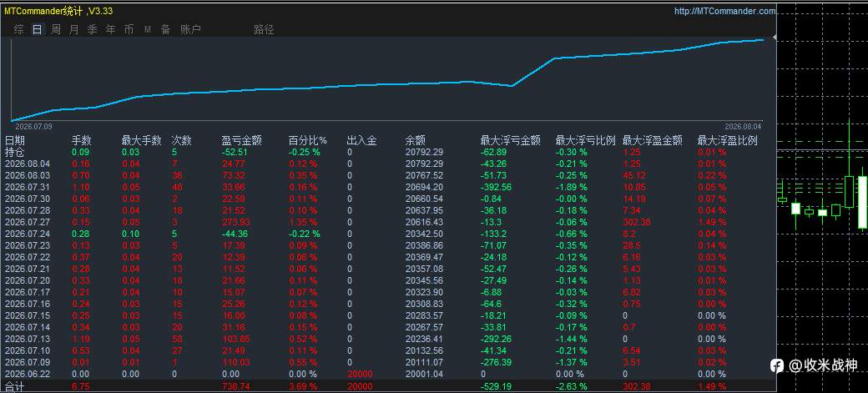Viewport: 868px width, 393px height.
Task: Click the 最大浮盈金额 column header
Action: (652, 141)
